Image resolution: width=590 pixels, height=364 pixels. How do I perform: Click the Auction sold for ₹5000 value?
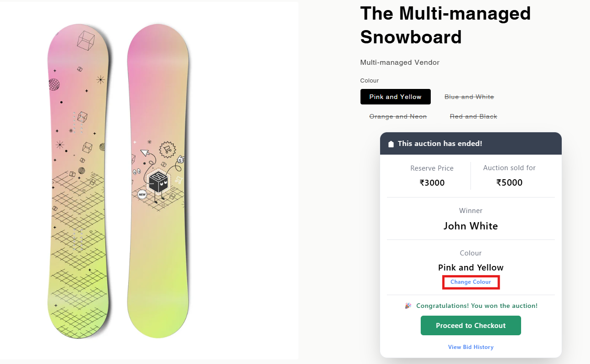pos(509,183)
